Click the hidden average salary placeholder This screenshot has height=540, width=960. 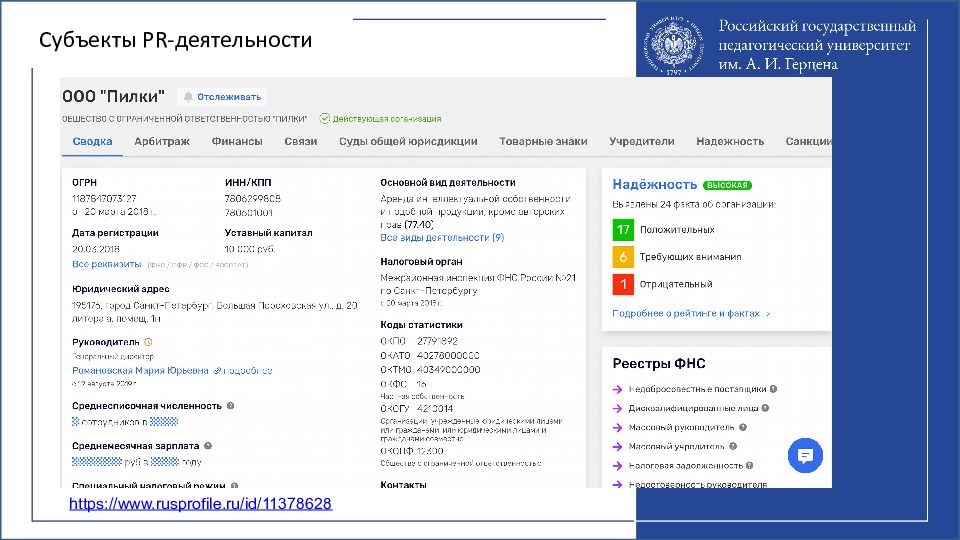click(97, 462)
